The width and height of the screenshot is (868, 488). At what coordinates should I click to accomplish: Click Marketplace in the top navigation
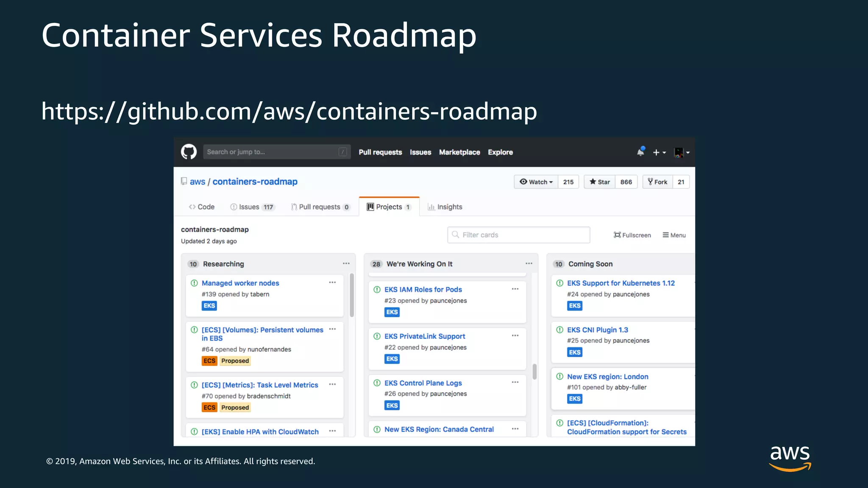click(x=459, y=152)
